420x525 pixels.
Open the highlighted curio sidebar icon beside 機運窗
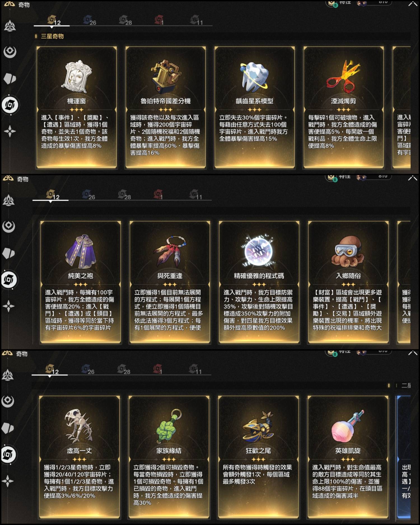10,105
